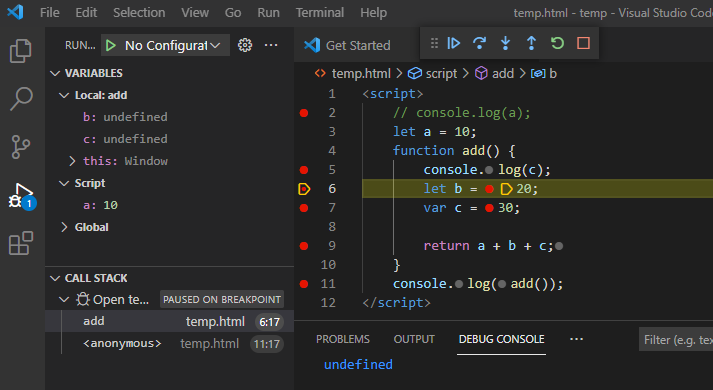
Task: Switch to the PROBLEMS panel tab
Action: pyautogui.click(x=342, y=340)
